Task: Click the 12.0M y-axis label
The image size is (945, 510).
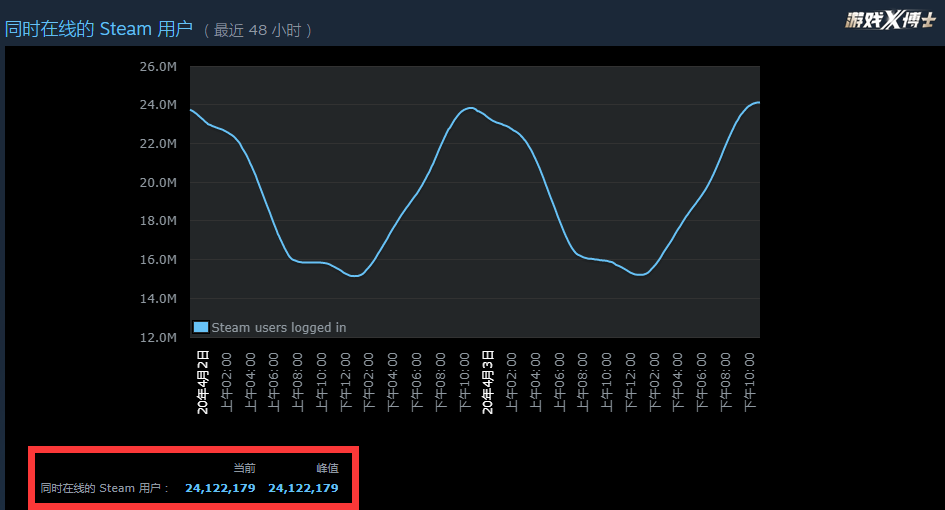Action: point(158,337)
